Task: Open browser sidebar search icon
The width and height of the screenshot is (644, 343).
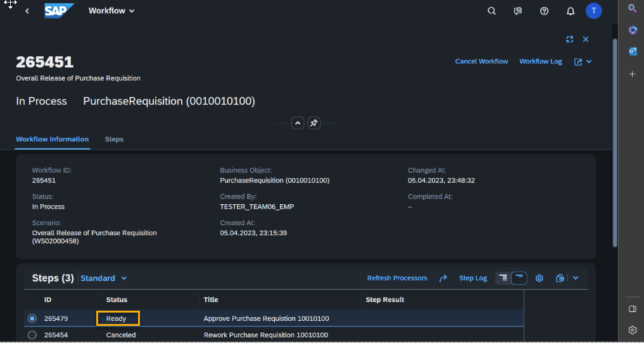Action: tap(633, 8)
